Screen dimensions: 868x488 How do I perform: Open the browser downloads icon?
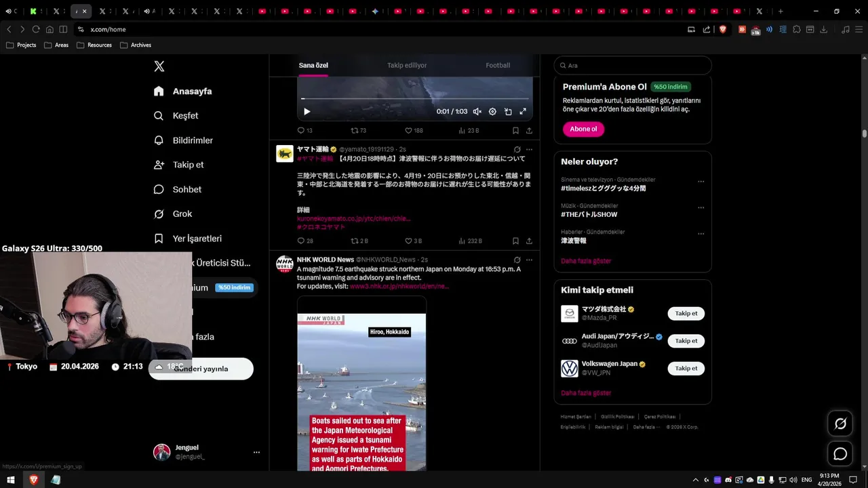click(x=824, y=29)
